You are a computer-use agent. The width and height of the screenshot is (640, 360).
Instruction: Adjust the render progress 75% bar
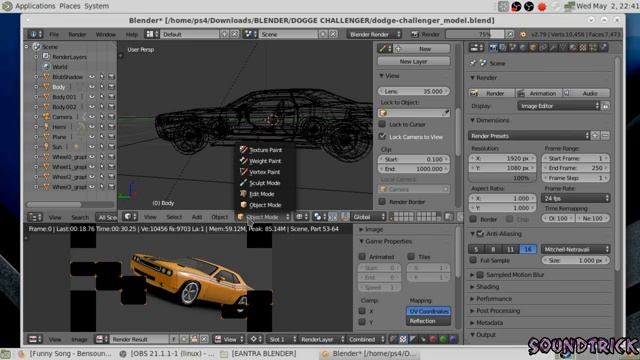(475, 35)
